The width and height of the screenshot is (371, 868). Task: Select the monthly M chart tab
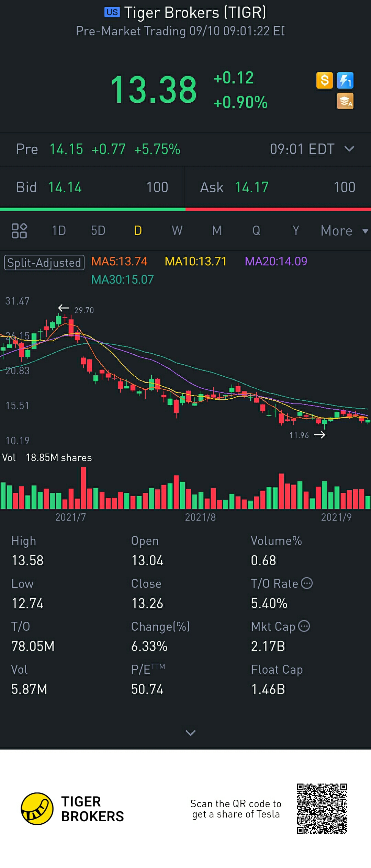pyautogui.click(x=217, y=231)
